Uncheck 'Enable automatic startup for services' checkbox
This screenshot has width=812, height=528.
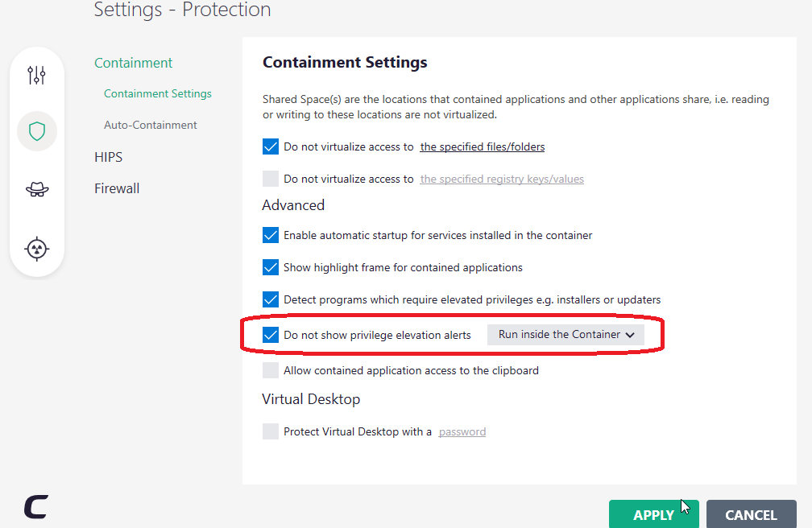coord(271,235)
